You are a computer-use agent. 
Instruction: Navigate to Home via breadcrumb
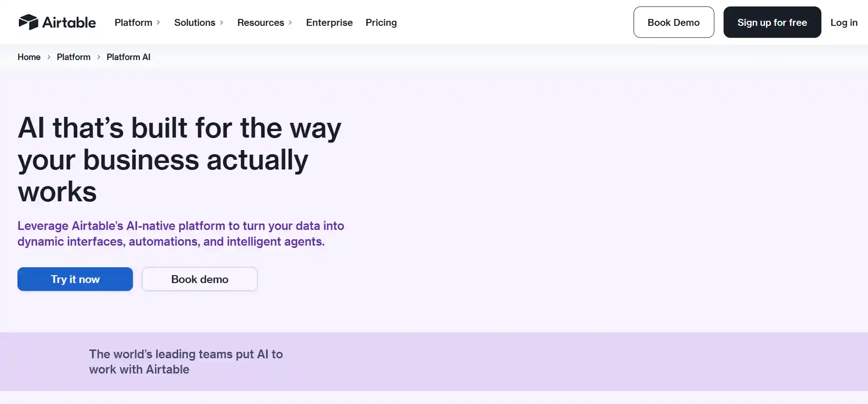click(29, 57)
